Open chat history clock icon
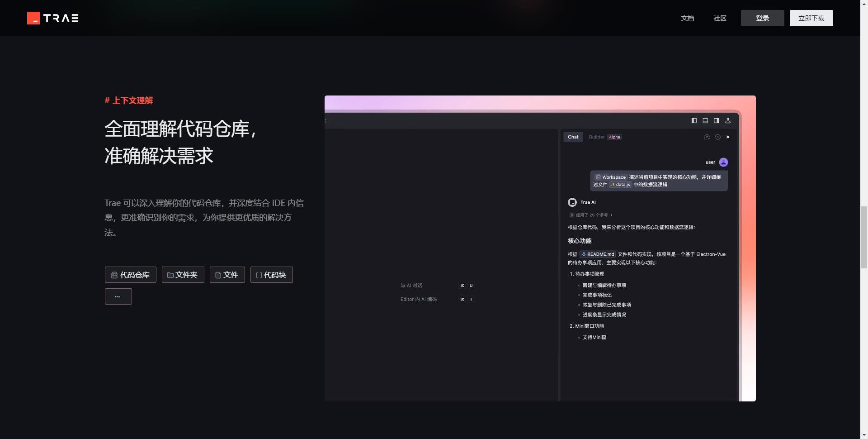Viewport: 868px width, 439px height. 717,137
